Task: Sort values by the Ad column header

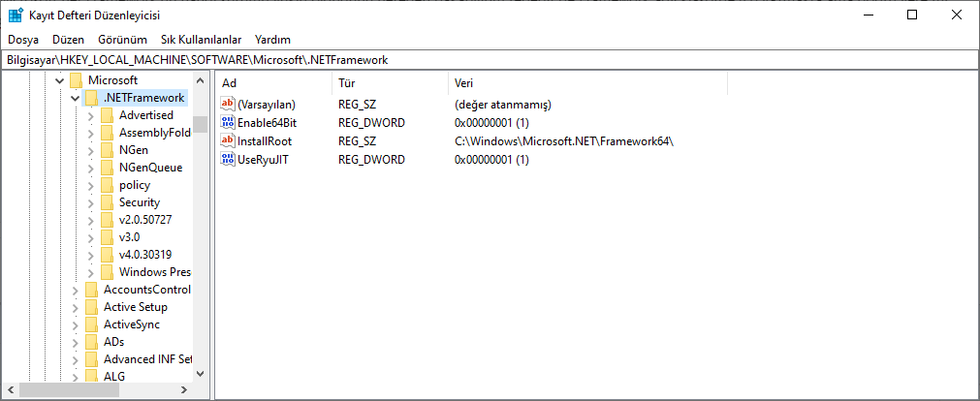Action: 273,83
